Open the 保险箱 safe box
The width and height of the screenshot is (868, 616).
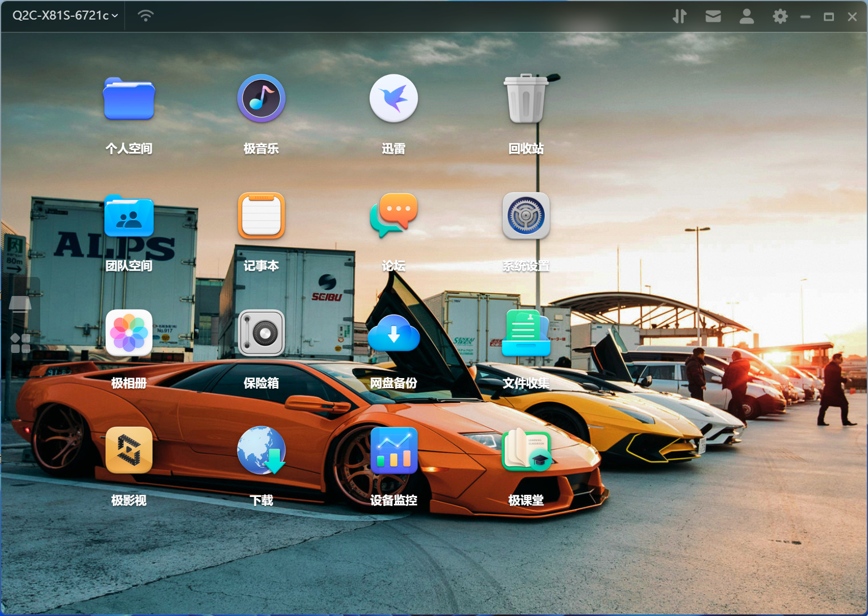coord(261,333)
